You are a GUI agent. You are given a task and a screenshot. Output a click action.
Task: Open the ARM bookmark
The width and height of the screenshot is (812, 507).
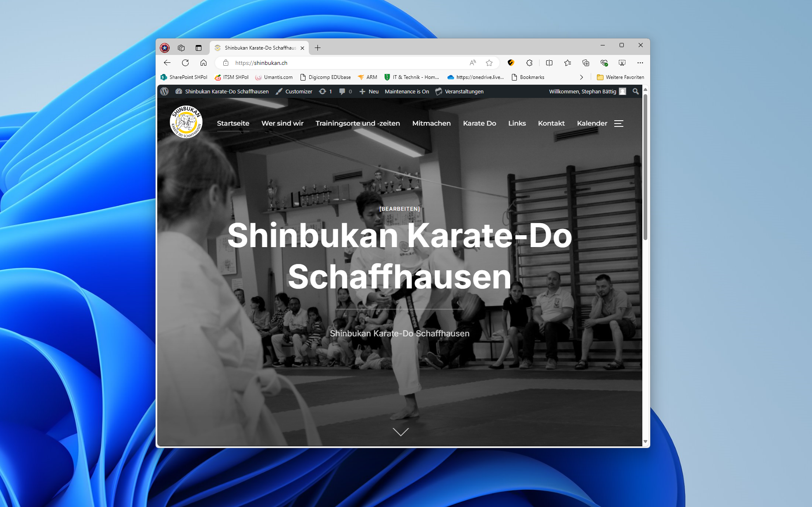[x=367, y=77]
